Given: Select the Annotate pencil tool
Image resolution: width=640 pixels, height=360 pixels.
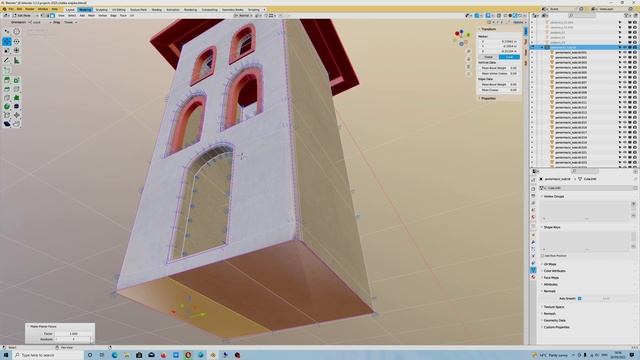Looking at the screenshot, I should (x=7, y=60).
